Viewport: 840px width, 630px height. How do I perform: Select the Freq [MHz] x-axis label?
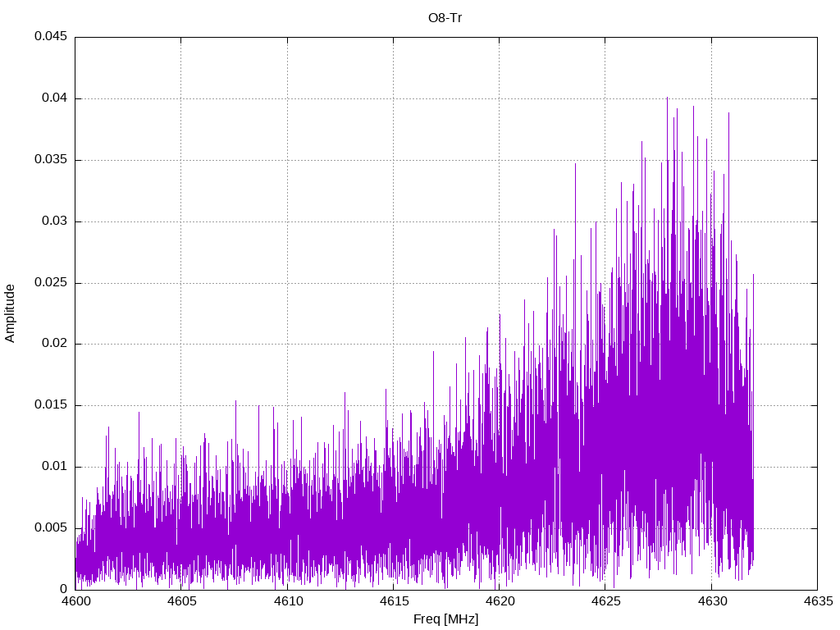[x=445, y=619]
